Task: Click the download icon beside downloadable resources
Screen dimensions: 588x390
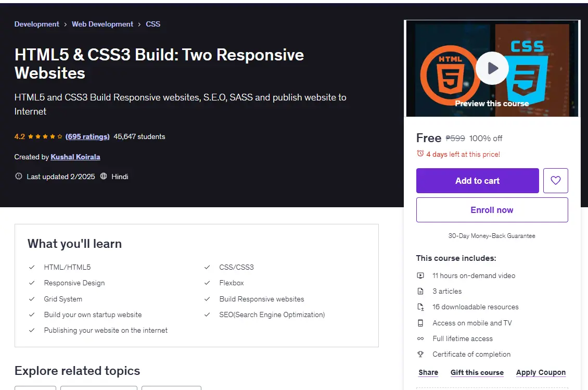Action: pos(420,307)
